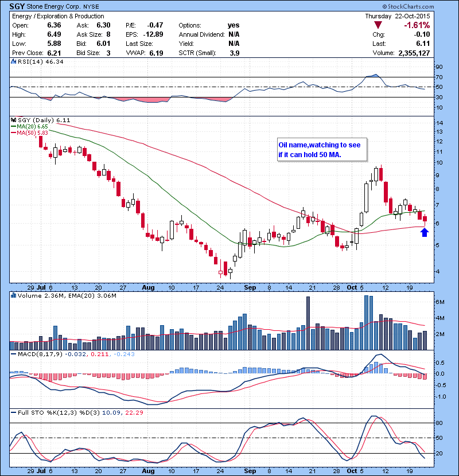The width and height of the screenshot is (459, 476).
Task: Click the MA(20) 6.65 legend text
Action: (32, 127)
